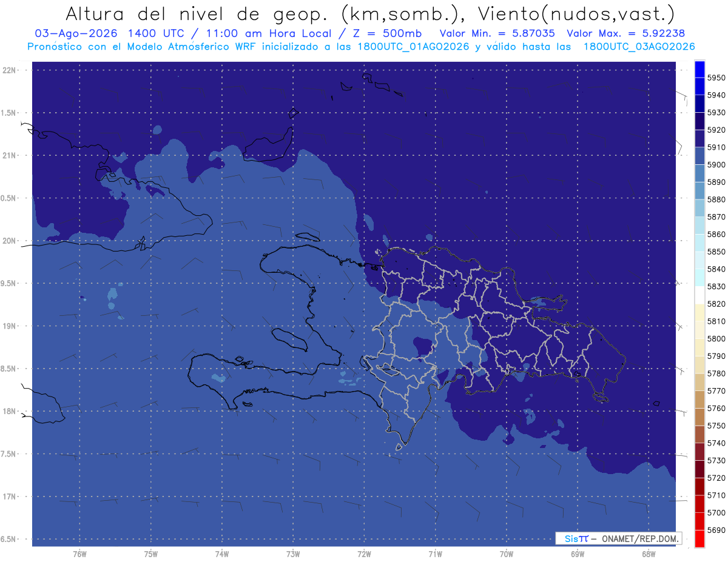728x562 pixels.
Task: Pick the legend swatch between 5900 and 5910
Action: 699,156
